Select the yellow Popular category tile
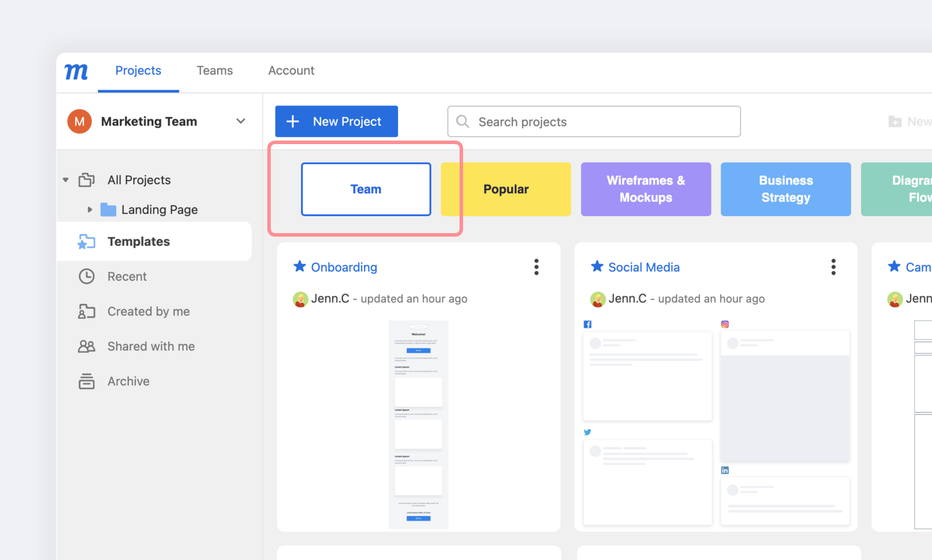 coord(505,189)
